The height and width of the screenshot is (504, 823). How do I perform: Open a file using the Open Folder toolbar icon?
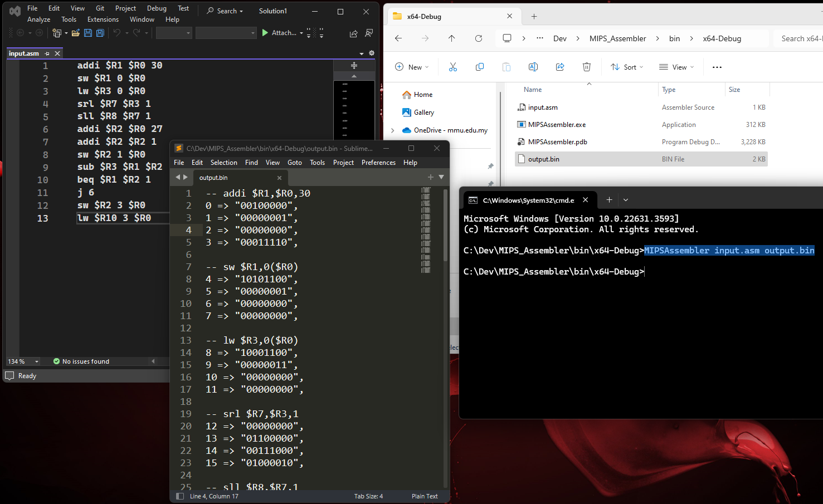76,32
